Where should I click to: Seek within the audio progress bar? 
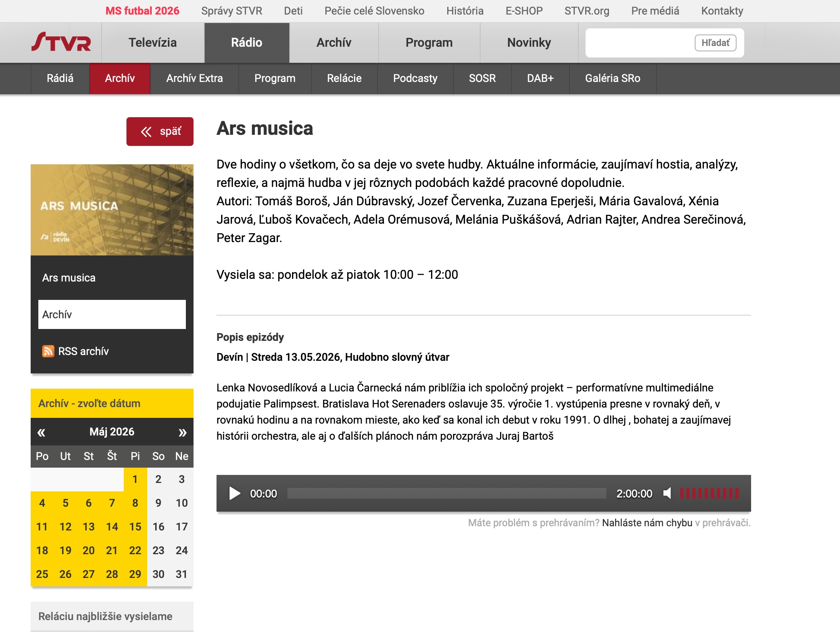[446, 493]
